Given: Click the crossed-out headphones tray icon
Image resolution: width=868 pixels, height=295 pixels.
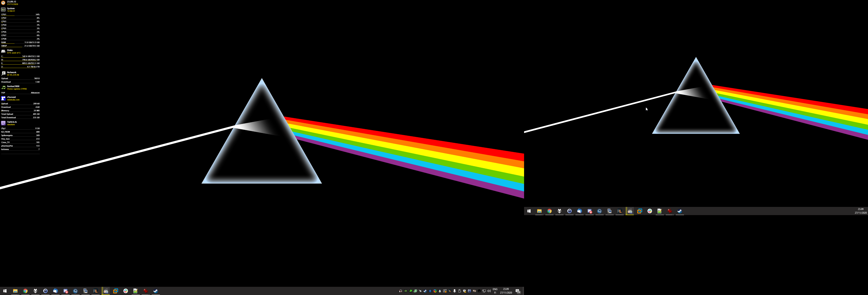Looking at the screenshot, I should tap(401, 291).
